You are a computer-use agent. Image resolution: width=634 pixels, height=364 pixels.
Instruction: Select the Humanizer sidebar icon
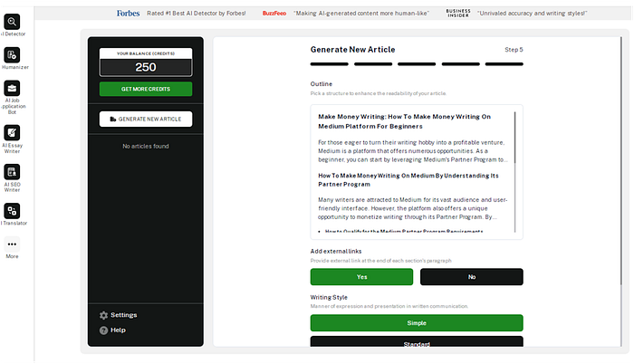coord(12,55)
